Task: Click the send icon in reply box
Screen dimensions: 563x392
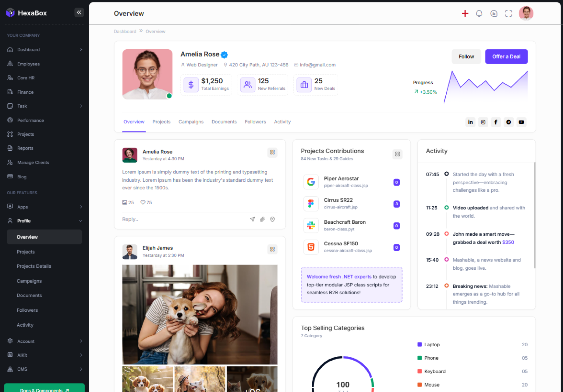Action: pos(252,219)
